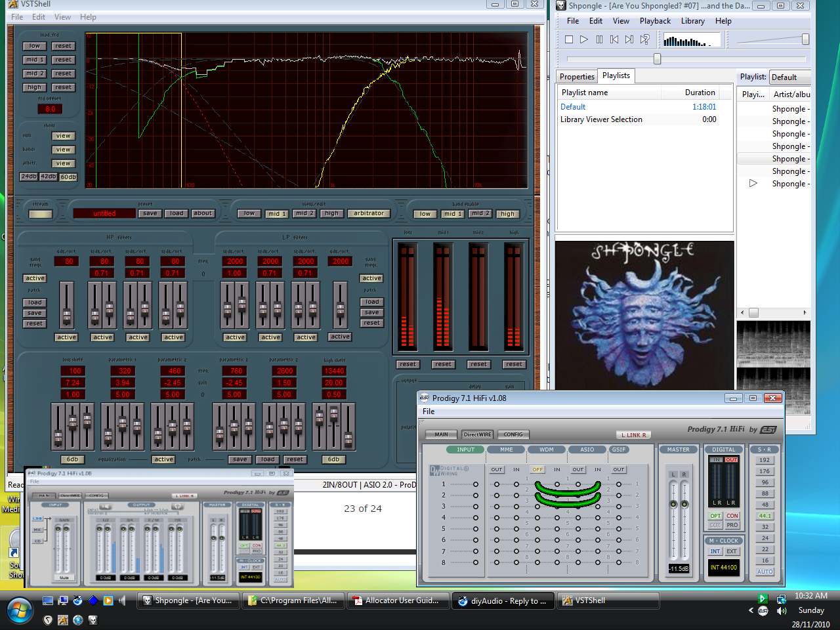Click the random playback icon in foobar2000
Screen dimensions: 840x630
click(644, 39)
